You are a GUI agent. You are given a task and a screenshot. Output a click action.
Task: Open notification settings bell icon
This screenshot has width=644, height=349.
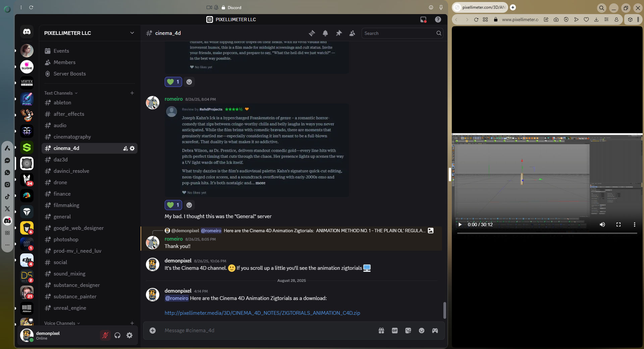[325, 33]
